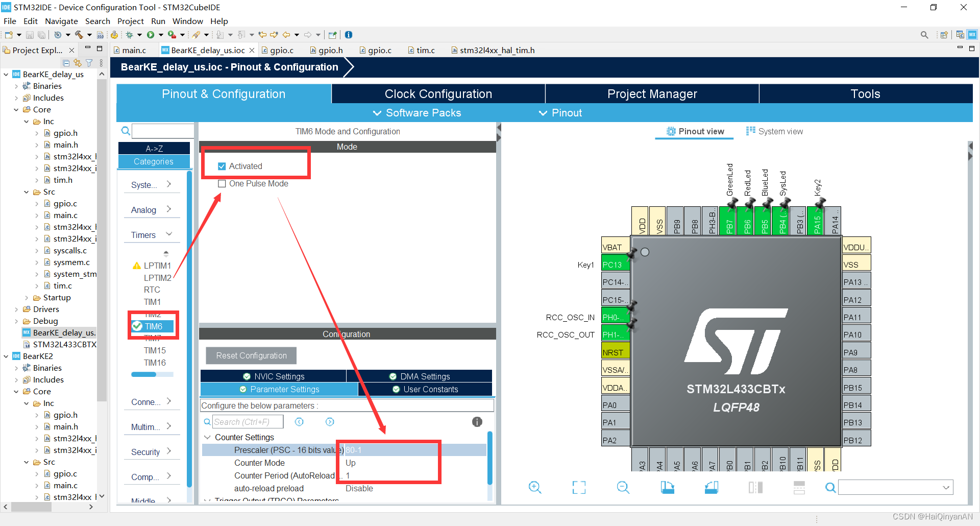Image resolution: width=980 pixels, height=526 pixels.
Task: Open the Window menu
Action: (x=187, y=21)
